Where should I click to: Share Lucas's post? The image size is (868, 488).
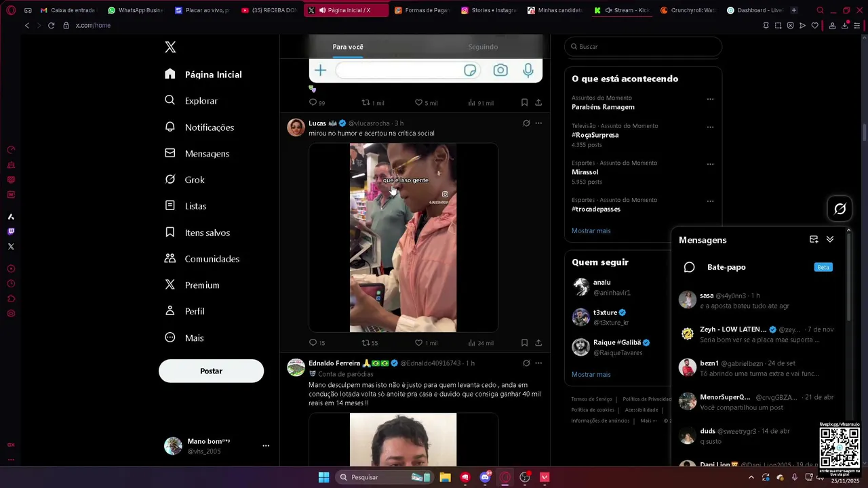click(x=538, y=343)
